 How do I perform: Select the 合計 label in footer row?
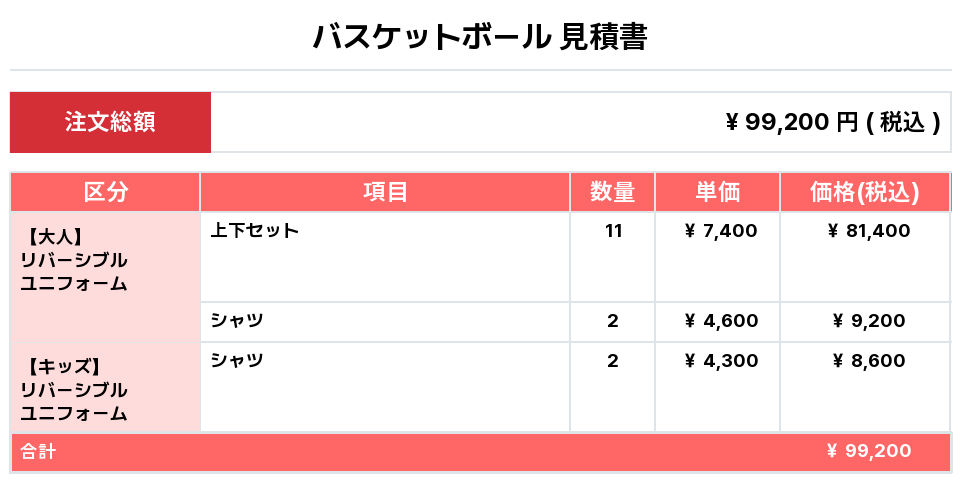(x=39, y=452)
